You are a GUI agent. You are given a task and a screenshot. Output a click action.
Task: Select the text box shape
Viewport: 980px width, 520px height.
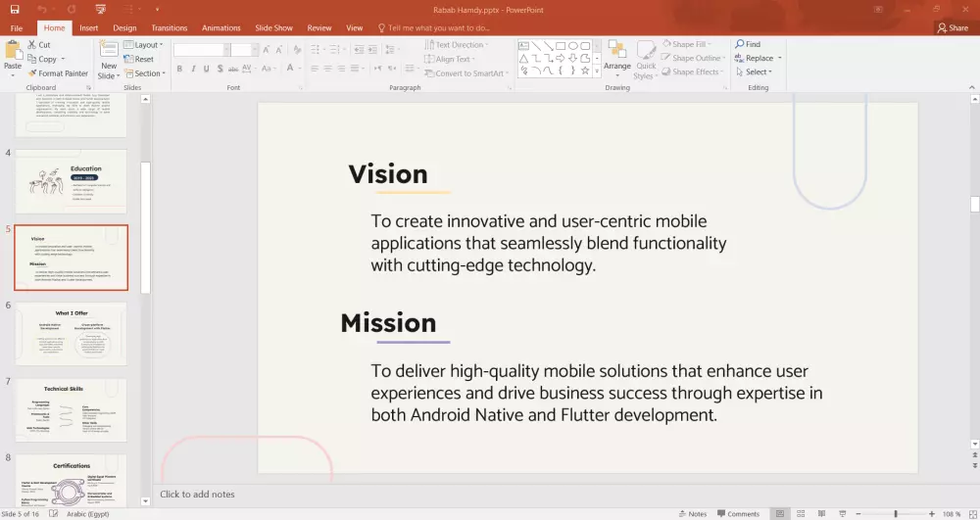[523, 46]
